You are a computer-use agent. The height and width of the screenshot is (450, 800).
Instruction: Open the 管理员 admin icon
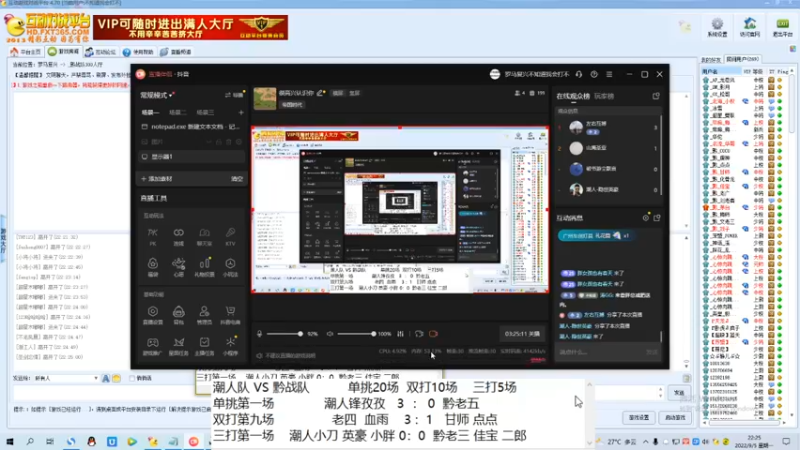pyautogui.click(x=204, y=315)
